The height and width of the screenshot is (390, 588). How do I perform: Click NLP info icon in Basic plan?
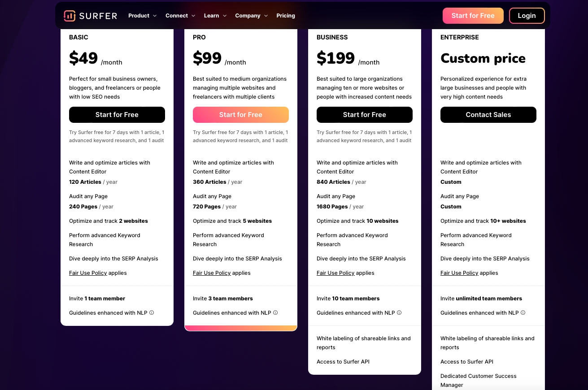tap(152, 313)
